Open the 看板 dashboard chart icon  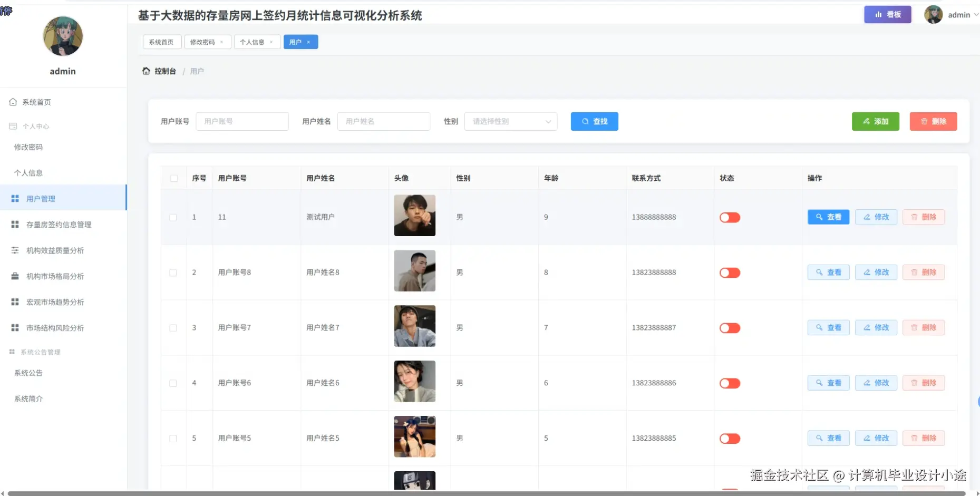pos(877,14)
